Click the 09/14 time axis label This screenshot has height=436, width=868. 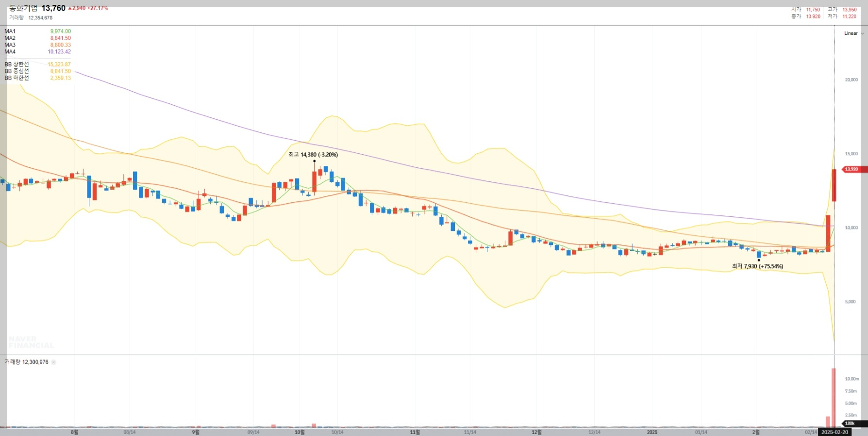(253, 432)
